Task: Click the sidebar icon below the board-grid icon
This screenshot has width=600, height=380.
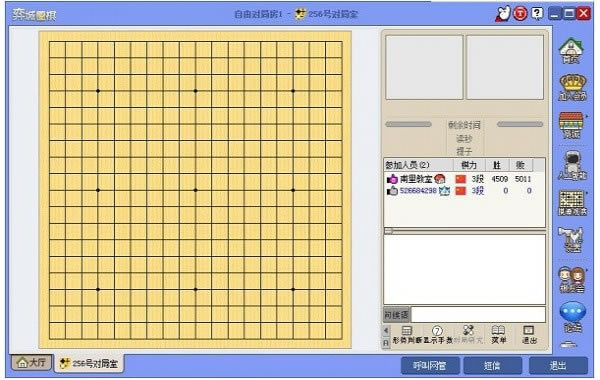Action: (572, 240)
